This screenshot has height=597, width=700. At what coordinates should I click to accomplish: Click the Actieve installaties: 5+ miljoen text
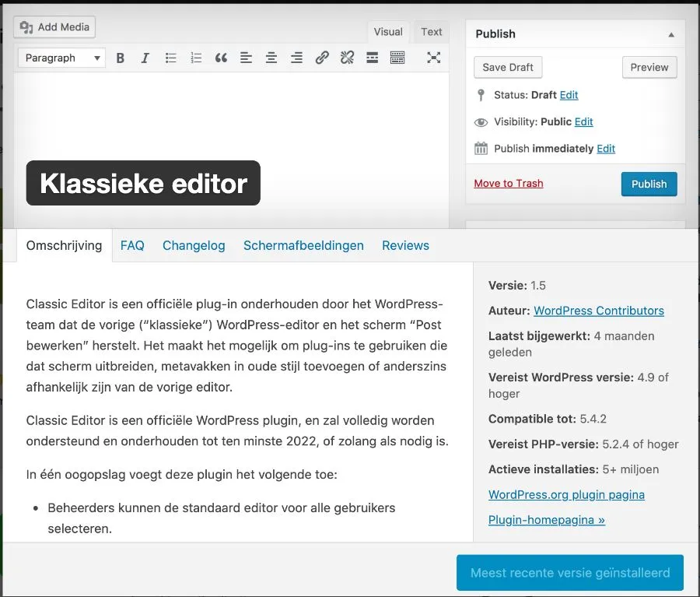click(574, 469)
